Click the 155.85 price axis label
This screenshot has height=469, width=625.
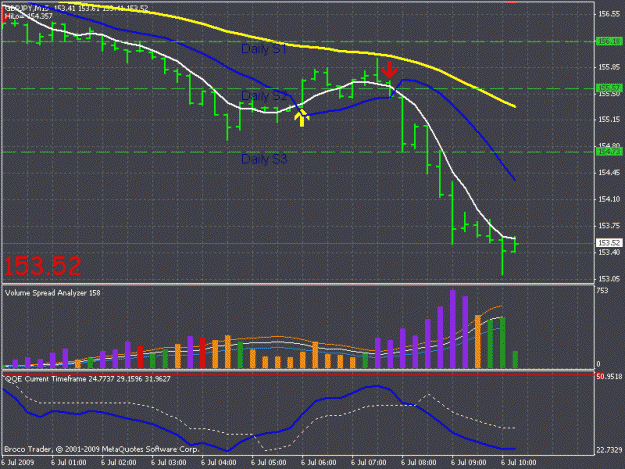pyautogui.click(x=609, y=67)
